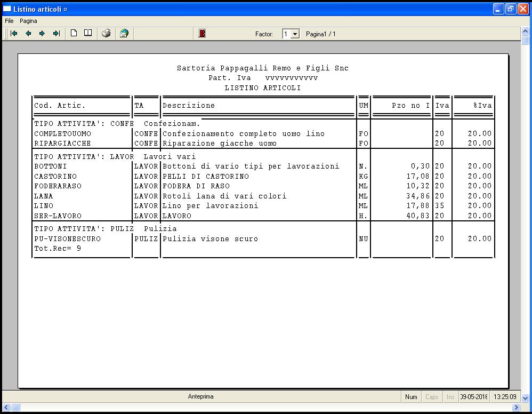
Task: Click the 'Pagina1 / 1' page indicator
Action: (320, 34)
